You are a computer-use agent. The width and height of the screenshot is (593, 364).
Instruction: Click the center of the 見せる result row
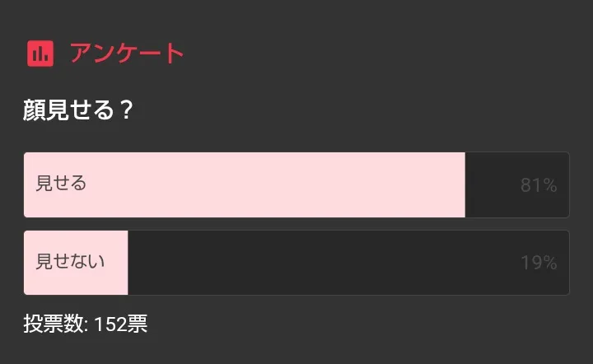tap(296, 184)
